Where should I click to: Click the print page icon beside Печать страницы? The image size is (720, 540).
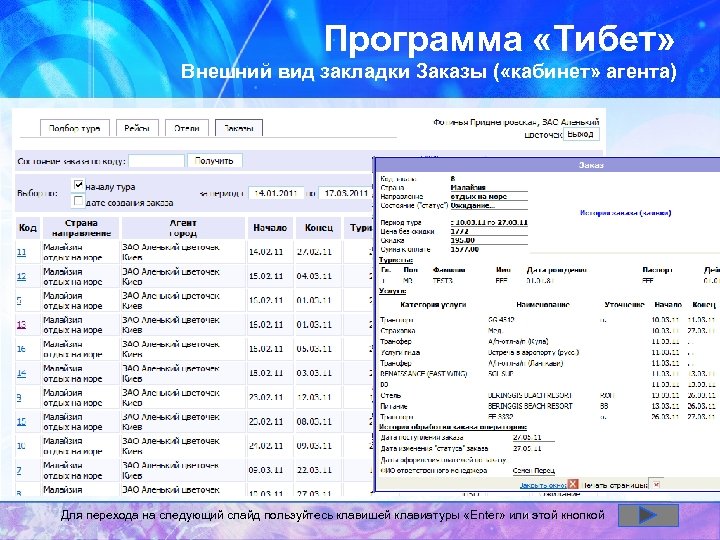pos(656,484)
